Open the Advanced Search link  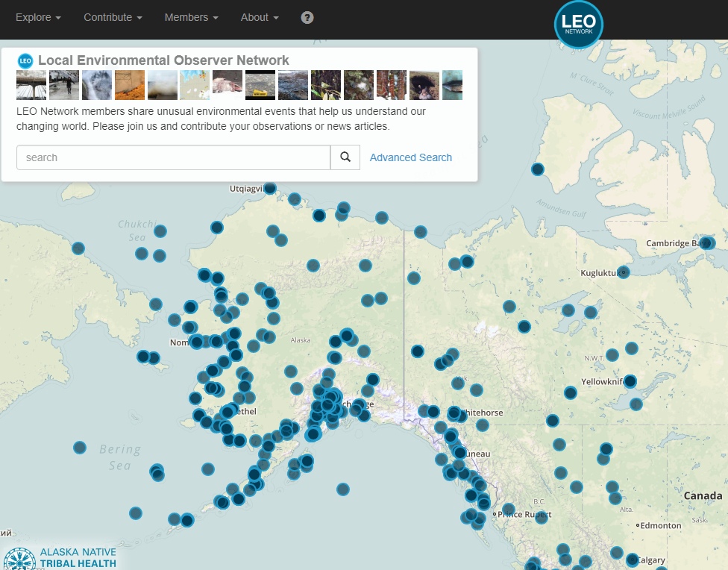coord(410,157)
